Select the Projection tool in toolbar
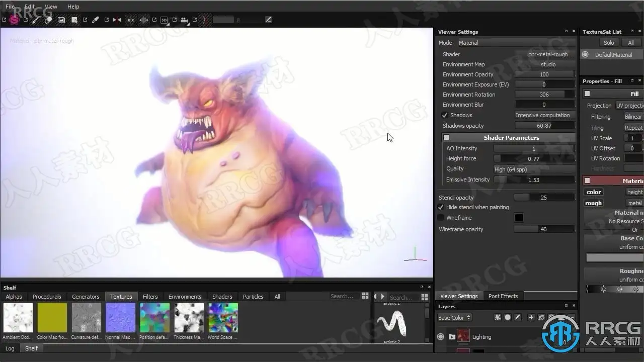This screenshot has height=362, width=644. (61, 20)
